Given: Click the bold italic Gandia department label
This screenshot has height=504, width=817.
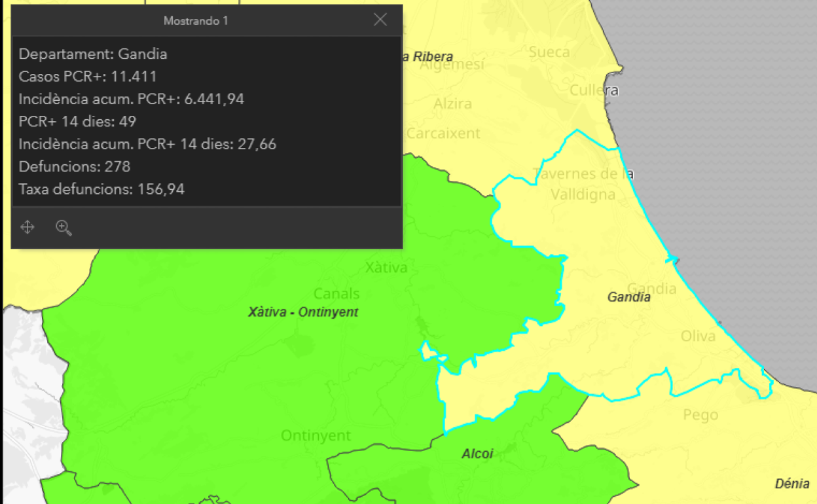Looking at the screenshot, I should click(629, 297).
